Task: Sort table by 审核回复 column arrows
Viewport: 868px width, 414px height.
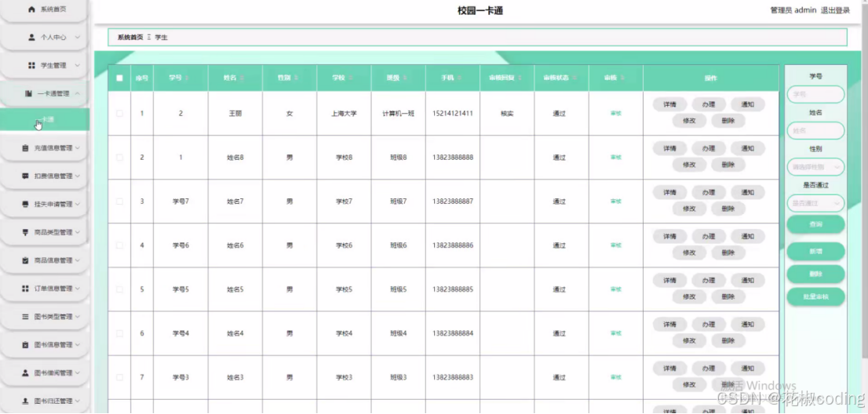Action: (x=520, y=78)
